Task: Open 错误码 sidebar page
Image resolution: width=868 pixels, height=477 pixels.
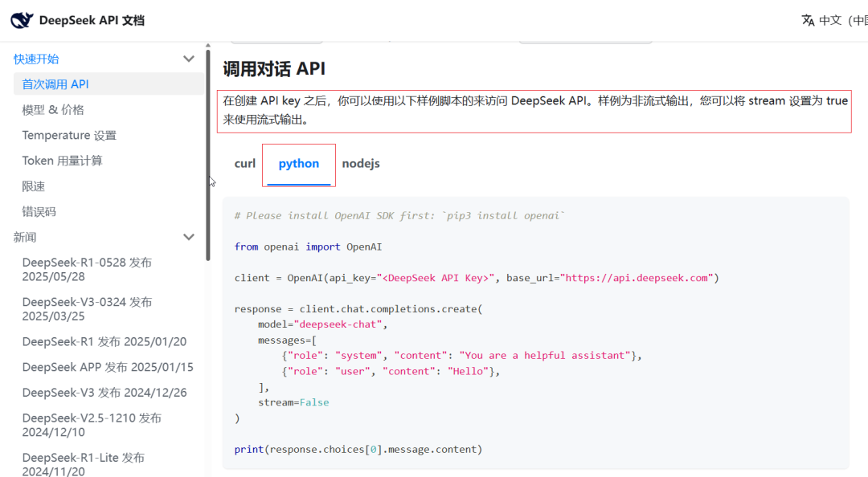Action: click(39, 212)
